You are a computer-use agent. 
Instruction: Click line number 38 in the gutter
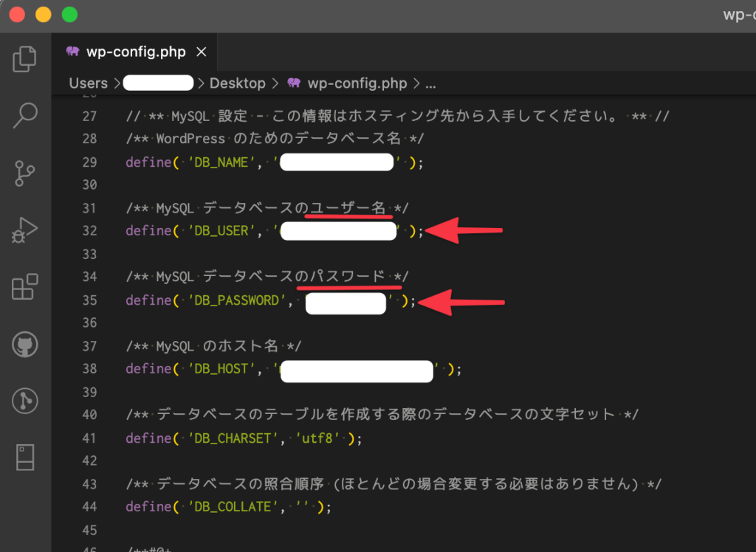coord(89,368)
